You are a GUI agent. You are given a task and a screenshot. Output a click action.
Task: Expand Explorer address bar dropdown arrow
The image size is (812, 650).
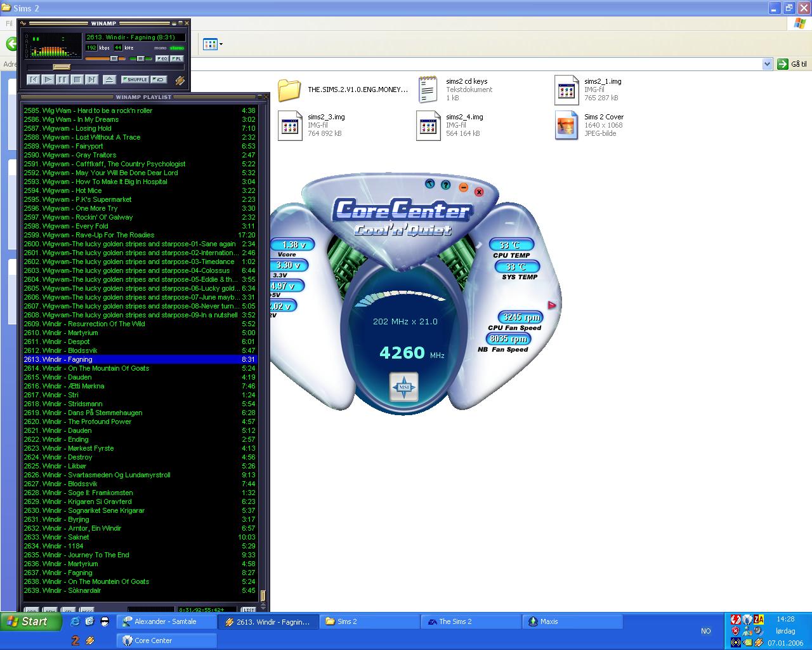pos(767,63)
